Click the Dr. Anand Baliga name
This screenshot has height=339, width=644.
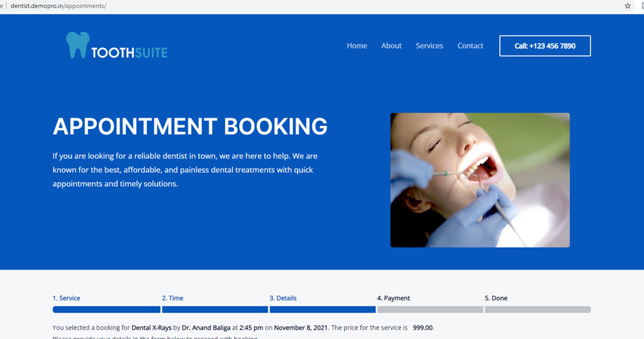click(x=206, y=328)
